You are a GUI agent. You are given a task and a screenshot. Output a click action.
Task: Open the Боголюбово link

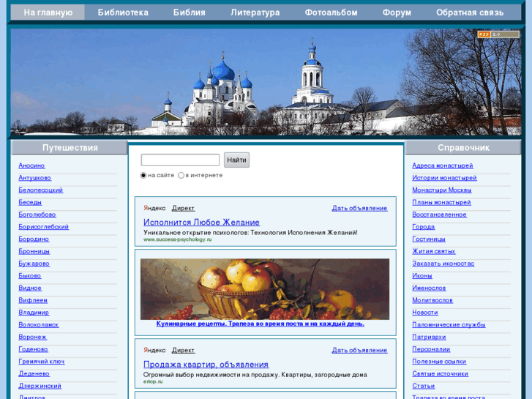(x=37, y=215)
